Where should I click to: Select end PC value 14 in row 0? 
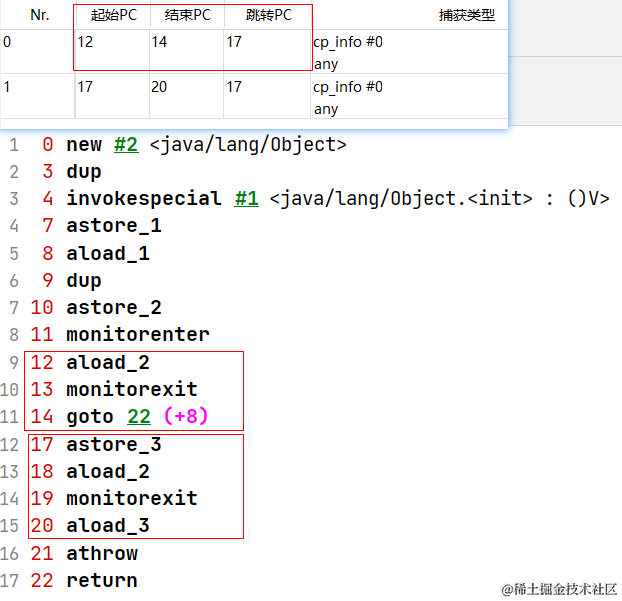tap(159, 42)
